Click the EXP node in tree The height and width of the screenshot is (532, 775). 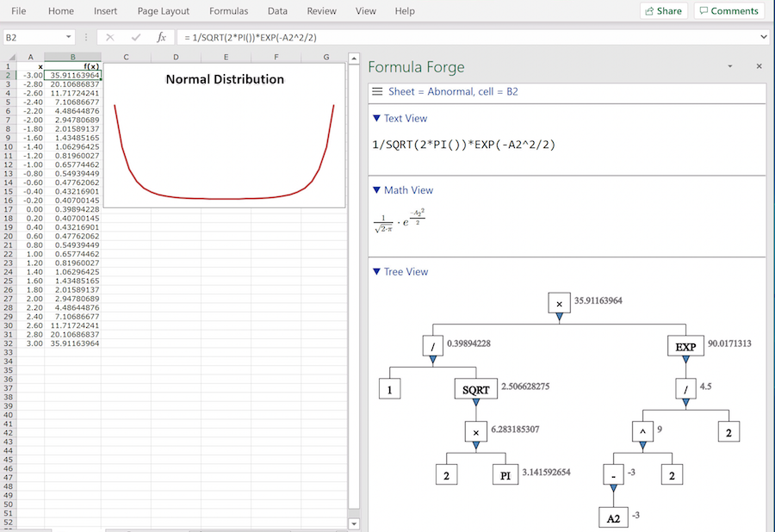tap(685, 346)
